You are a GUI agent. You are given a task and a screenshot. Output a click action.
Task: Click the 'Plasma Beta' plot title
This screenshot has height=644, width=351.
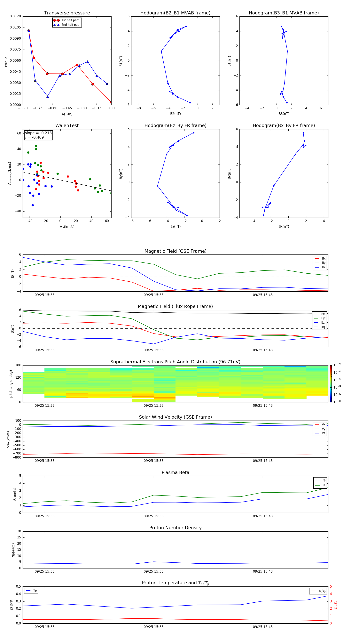click(x=175, y=472)
